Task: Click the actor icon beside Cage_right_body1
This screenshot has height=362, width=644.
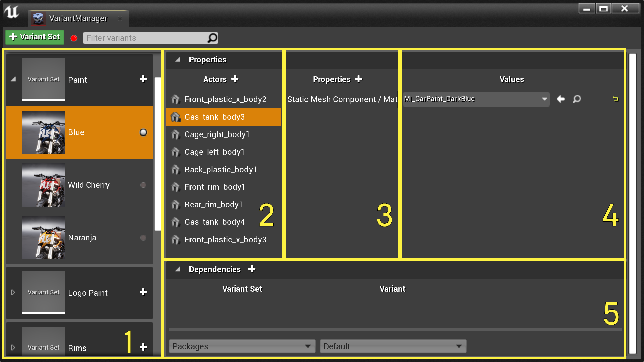Action: [x=175, y=134]
